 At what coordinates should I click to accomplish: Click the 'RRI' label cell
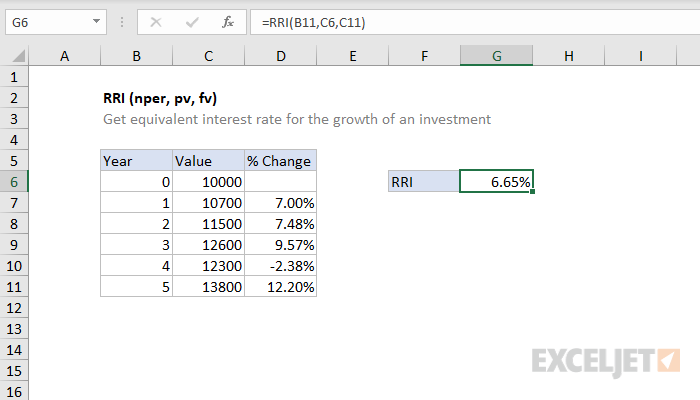pos(424,182)
